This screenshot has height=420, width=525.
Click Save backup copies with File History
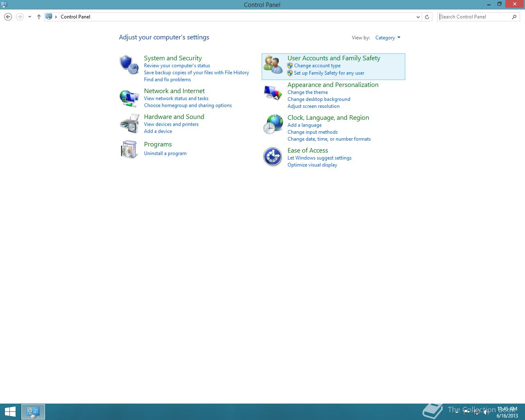[196, 73]
